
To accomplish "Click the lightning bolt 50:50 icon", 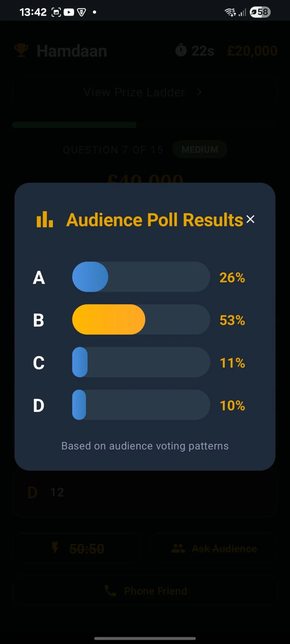I will (x=55, y=548).
